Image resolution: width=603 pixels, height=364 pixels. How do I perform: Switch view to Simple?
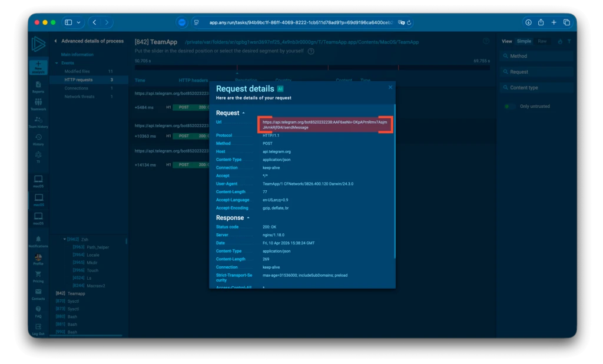(x=524, y=41)
